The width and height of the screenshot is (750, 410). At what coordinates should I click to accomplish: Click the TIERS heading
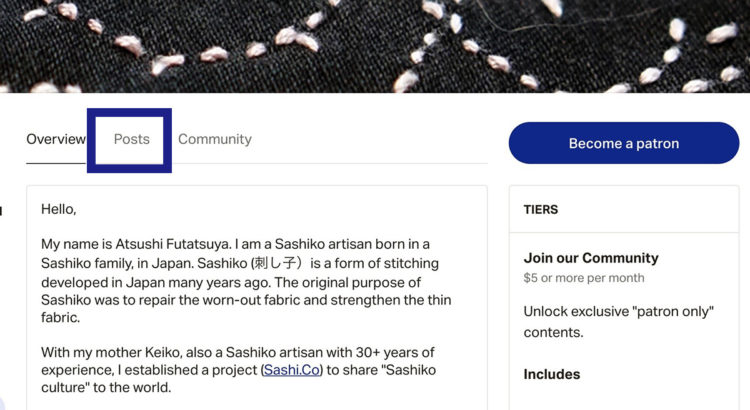pos(541,210)
